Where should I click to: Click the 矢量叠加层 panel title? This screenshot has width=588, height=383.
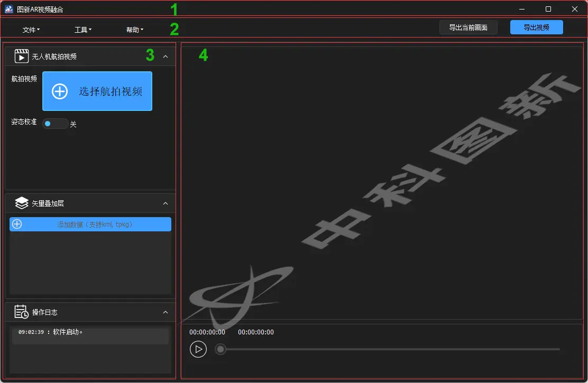click(x=48, y=203)
